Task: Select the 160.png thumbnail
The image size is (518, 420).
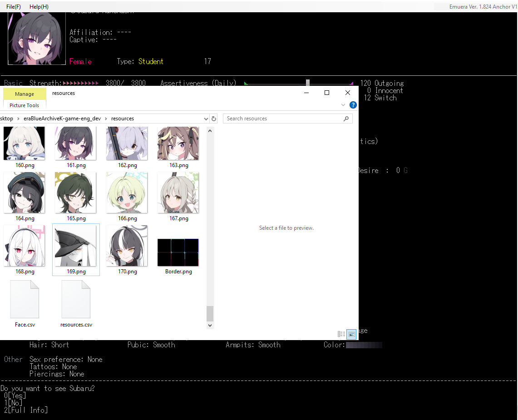Action: pos(24,143)
